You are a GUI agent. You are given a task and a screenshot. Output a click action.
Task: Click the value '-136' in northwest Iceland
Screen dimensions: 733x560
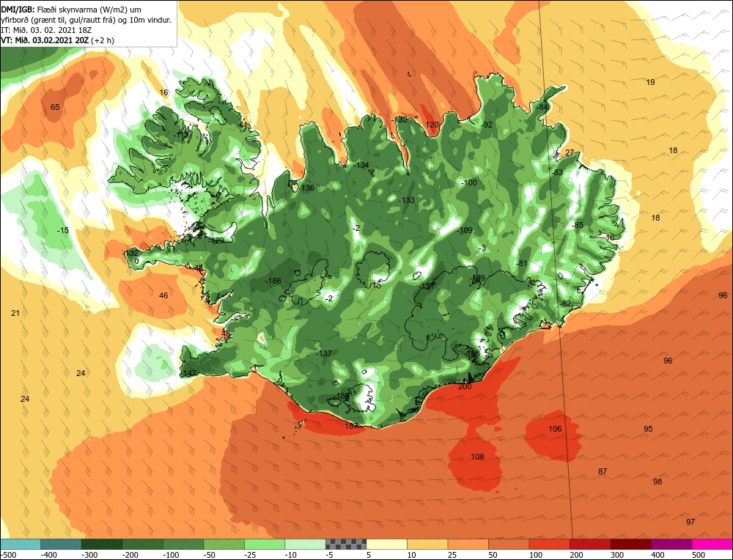coord(306,188)
